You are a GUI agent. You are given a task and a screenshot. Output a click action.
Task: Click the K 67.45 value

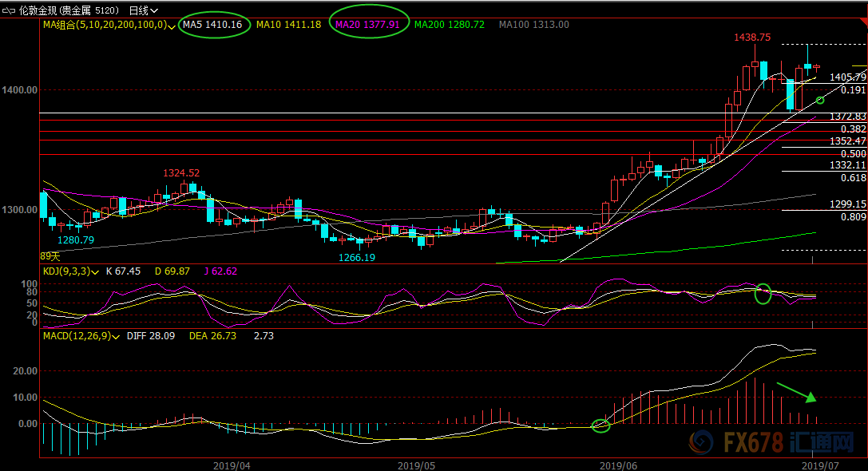(x=123, y=271)
